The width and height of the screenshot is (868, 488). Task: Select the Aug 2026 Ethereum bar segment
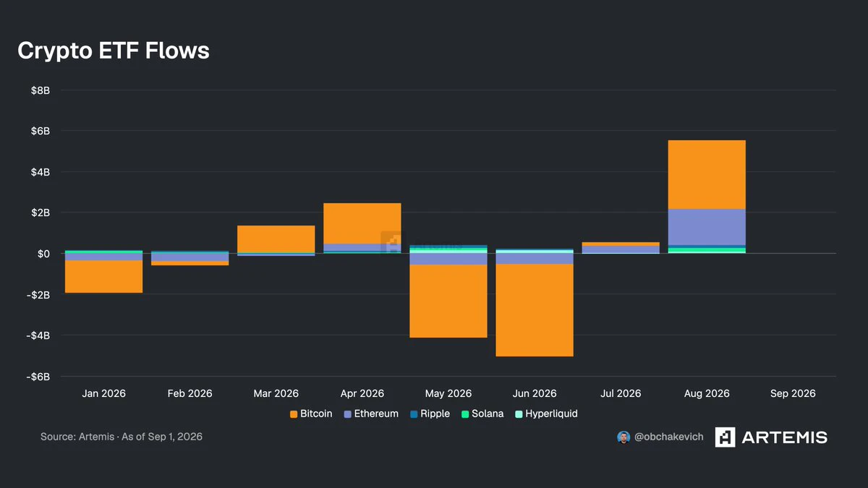tap(707, 227)
